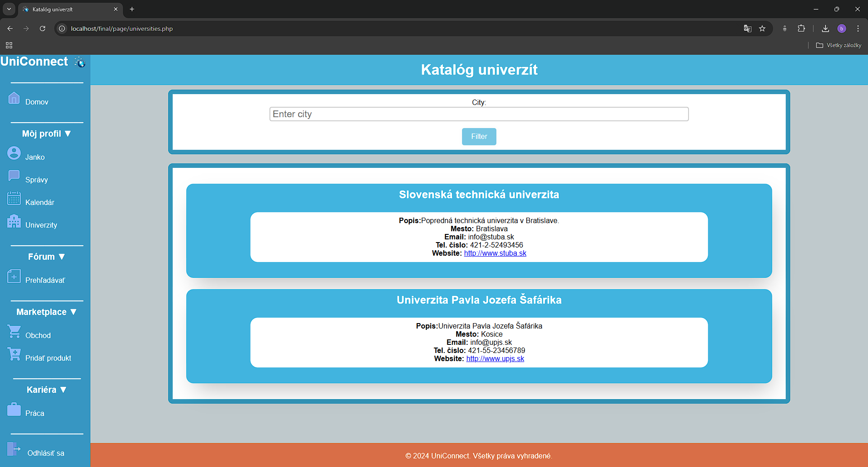
Task: Open the bookmarks bar apps grid icon
Action: pyautogui.click(x=9, y=45)
